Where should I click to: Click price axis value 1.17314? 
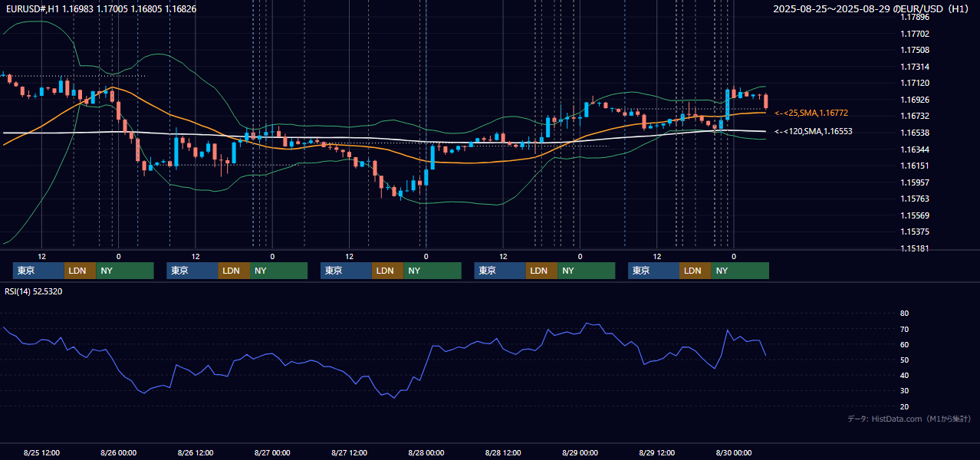point(914,67)
